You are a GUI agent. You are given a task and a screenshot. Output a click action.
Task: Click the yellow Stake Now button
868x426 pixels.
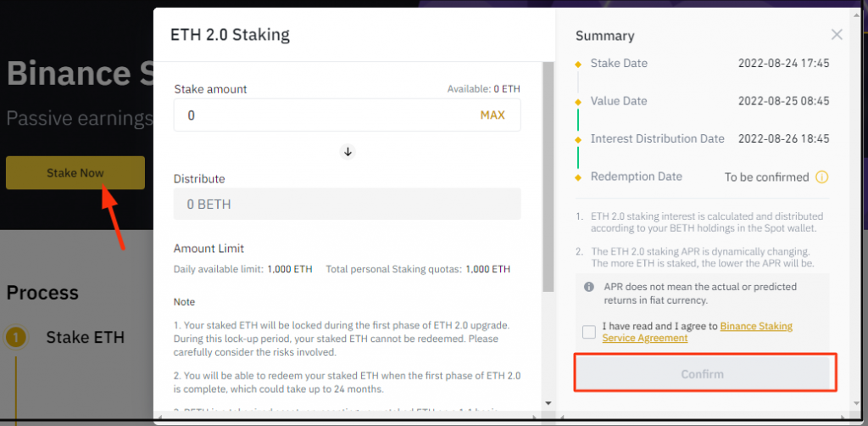(75, 173)
